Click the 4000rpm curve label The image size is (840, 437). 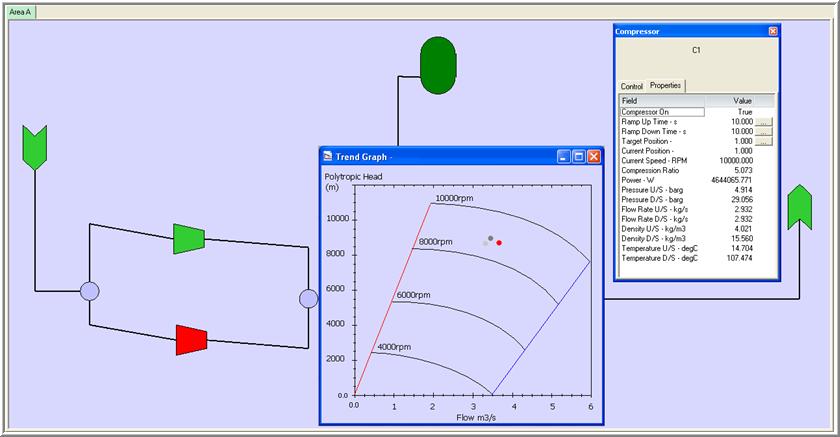(x=394, y=346)
